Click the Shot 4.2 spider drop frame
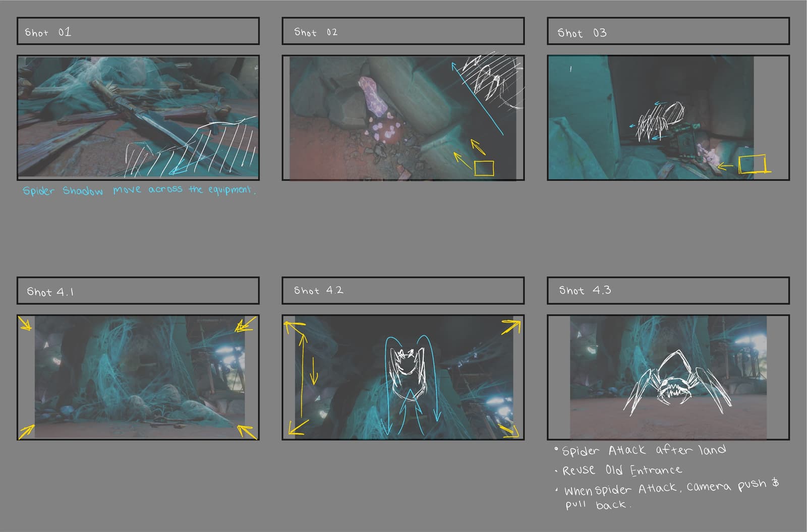This screenshot has width=807, height=532. click(403, 377)
